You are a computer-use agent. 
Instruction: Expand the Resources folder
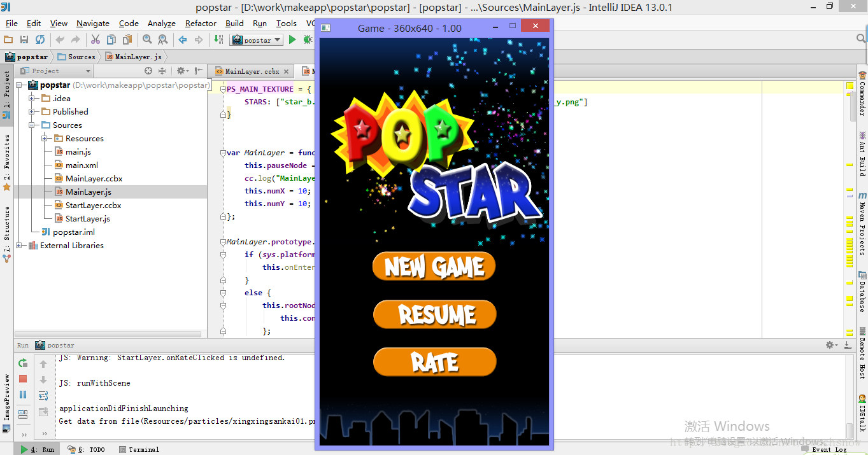tap(45, 138)
